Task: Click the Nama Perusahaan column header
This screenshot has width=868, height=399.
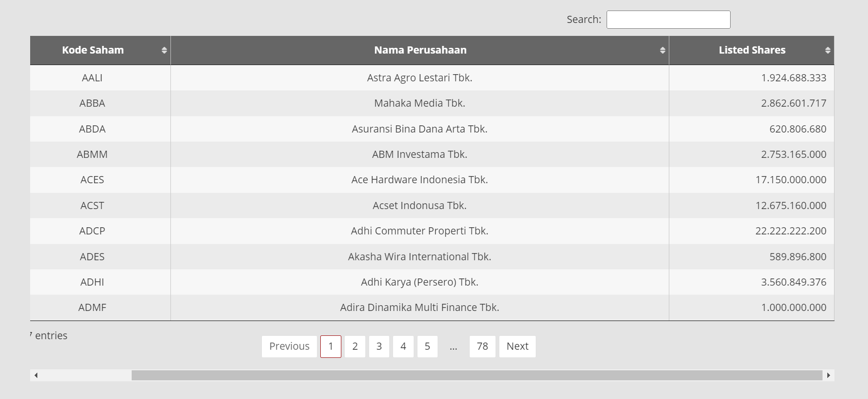Action: [420, 50]
